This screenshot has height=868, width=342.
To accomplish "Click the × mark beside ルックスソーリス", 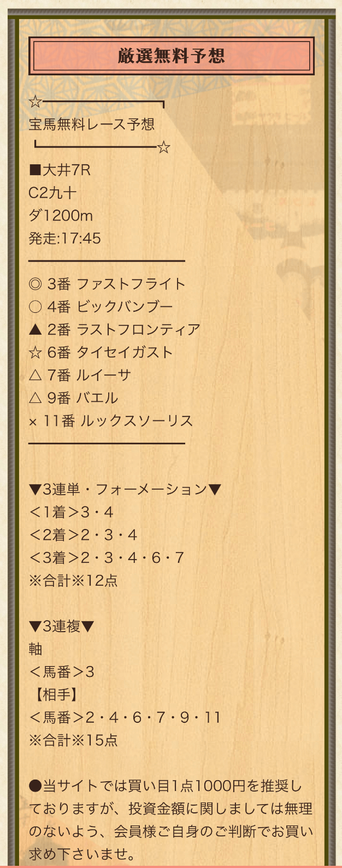I will (33, 422).
